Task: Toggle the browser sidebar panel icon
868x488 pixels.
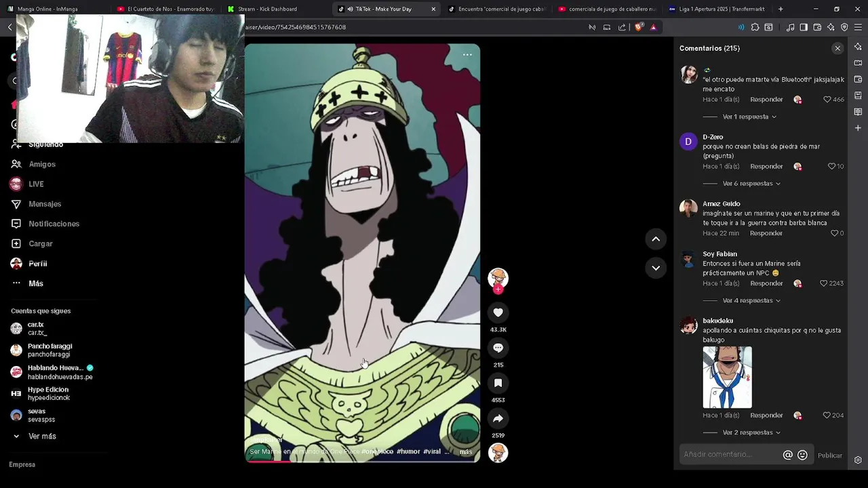Action: (x=804, y=27)
